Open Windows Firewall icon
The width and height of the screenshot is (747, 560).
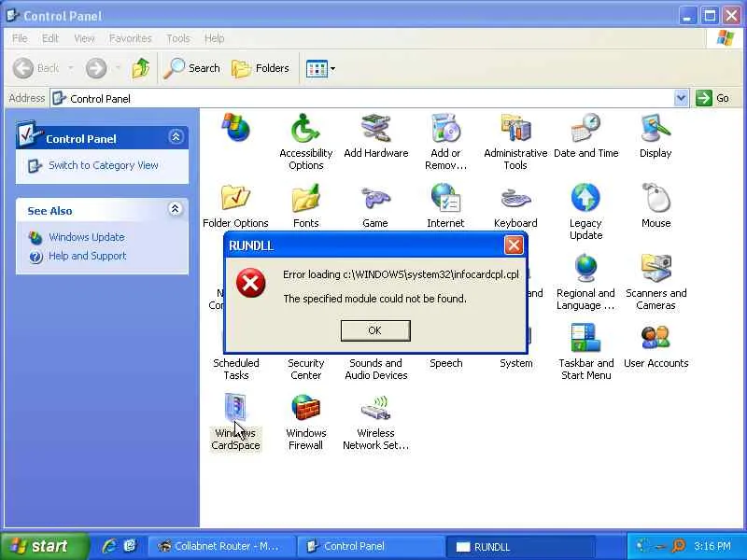pyautogui.click(x=305, y=422)
